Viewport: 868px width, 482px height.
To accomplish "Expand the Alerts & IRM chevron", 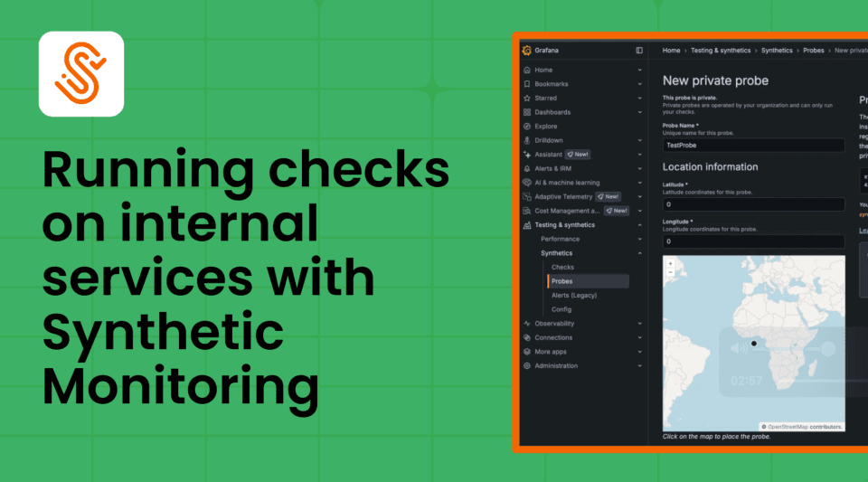I will [640, 169].
